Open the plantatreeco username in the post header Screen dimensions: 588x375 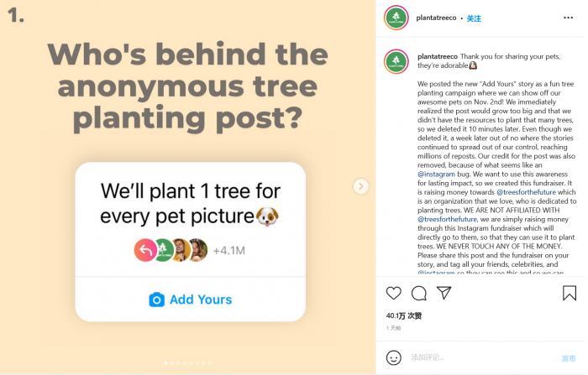(x=436, y=18)
